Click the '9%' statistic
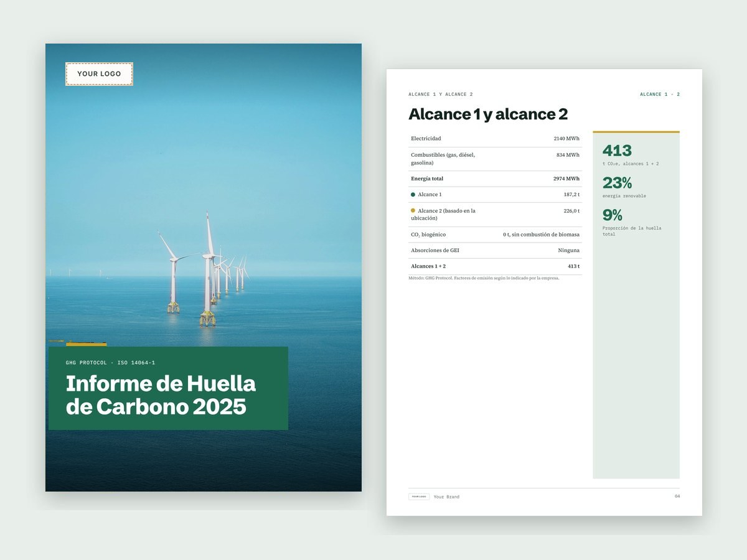The height and width of the screenshot is (560, 747). click(613, 215)
